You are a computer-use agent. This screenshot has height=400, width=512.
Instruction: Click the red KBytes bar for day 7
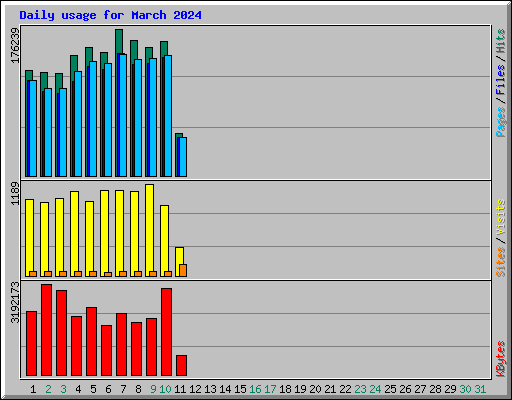[x=121, y=345]
